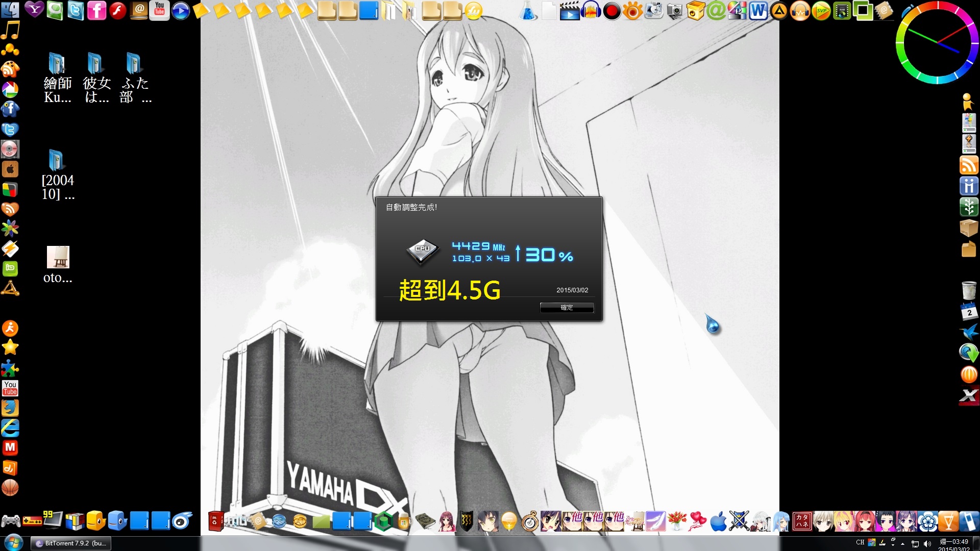Launch the Illustrator Ai gold disc icon

(x=300, y=521)
